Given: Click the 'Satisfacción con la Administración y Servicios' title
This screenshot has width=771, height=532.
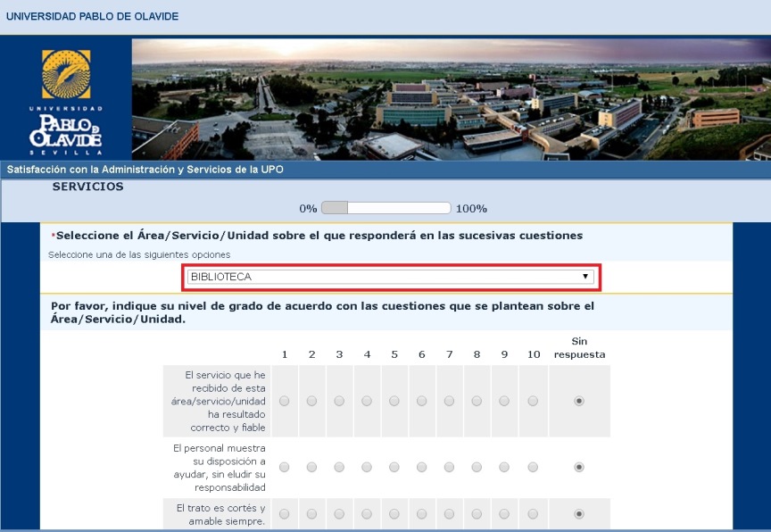Looking at the screenshot, I should click(x=145, y=170).
